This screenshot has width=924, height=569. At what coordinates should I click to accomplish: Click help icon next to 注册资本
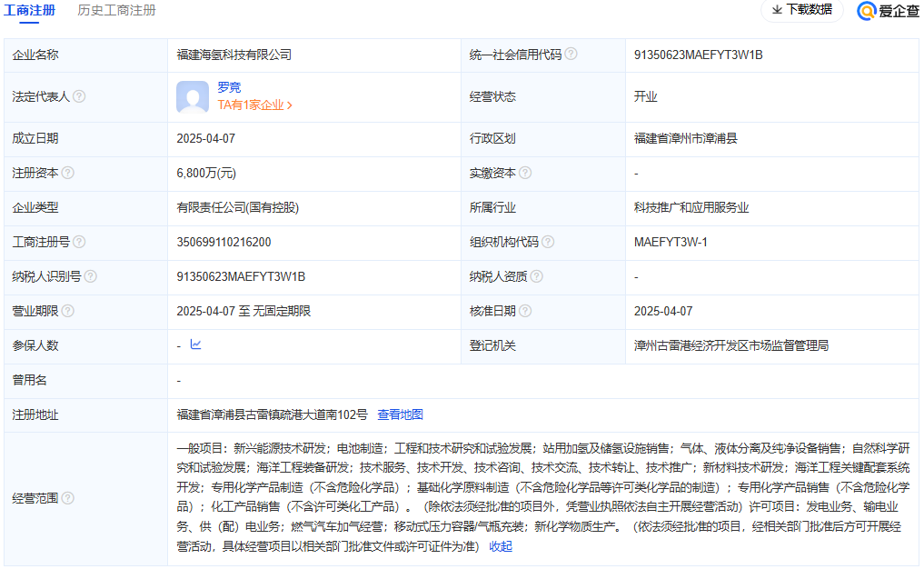point(67,173)
